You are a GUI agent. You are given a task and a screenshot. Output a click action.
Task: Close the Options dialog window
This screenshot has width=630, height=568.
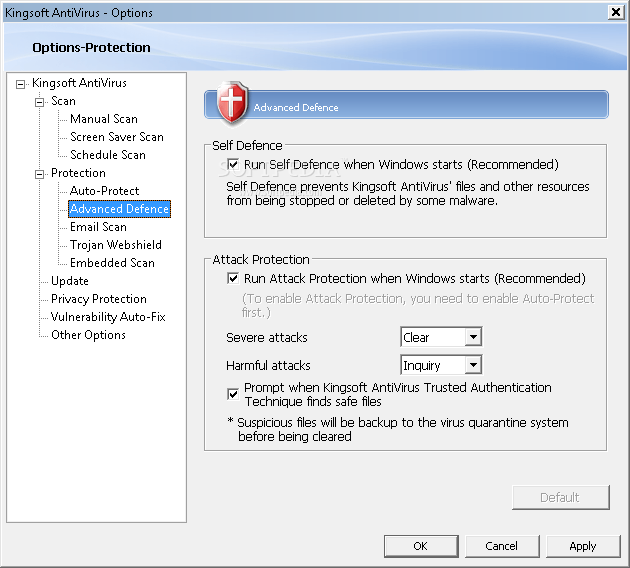[x=616, y=12]
